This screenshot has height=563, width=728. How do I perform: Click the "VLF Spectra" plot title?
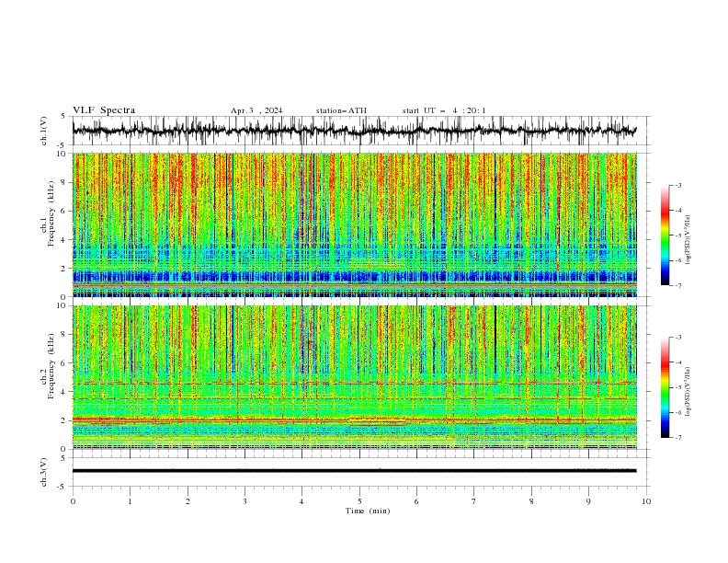click(x=104, y=110)
